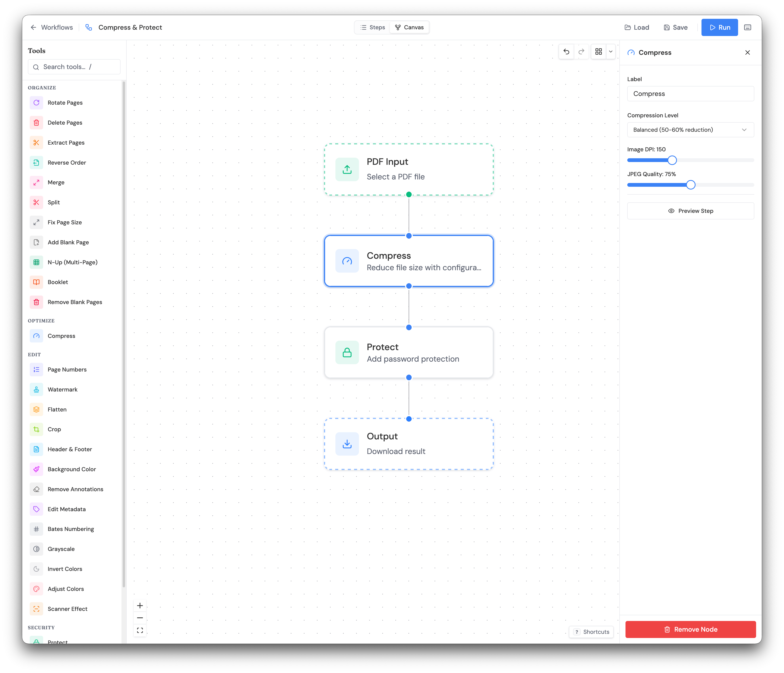
Task: Select the Edit Metadata tag icon
Action: pos(36,509)
